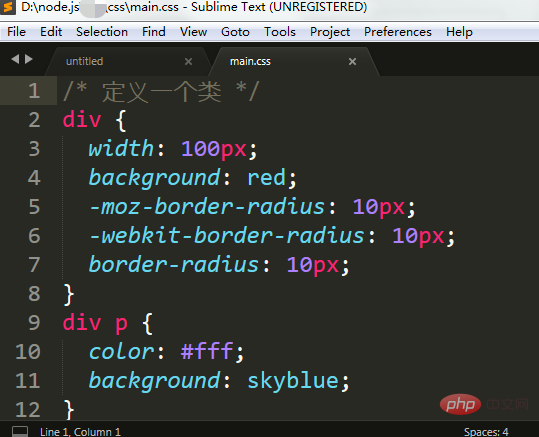Click the php watermark logo
Screen dimensions: 539x437
tap(460, 405)
